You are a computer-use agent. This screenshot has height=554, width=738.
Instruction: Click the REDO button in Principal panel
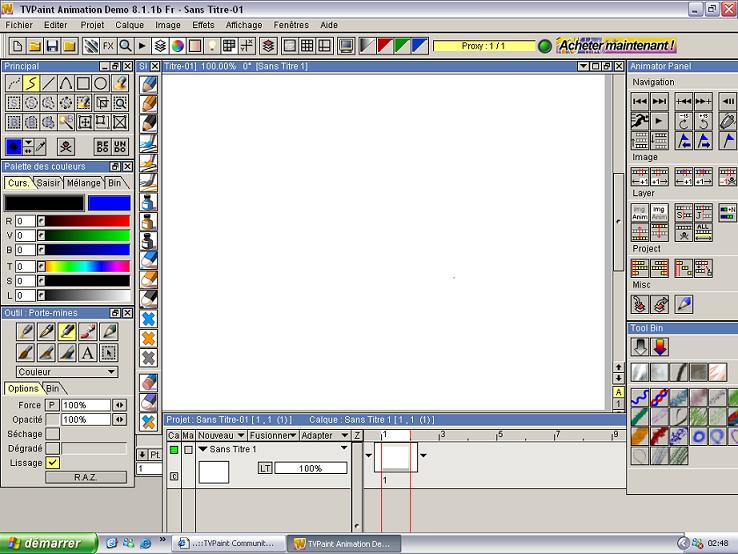[102, 147]
